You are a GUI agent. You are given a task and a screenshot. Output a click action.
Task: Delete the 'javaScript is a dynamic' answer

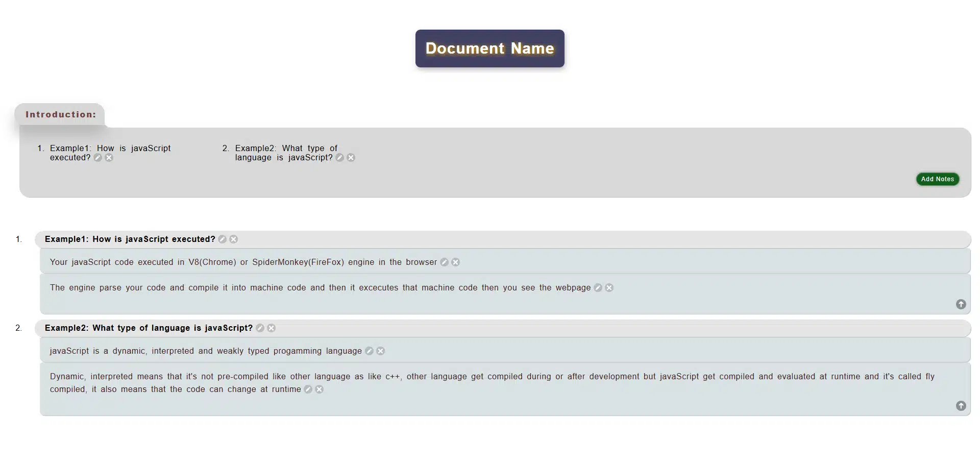point(380,351)
